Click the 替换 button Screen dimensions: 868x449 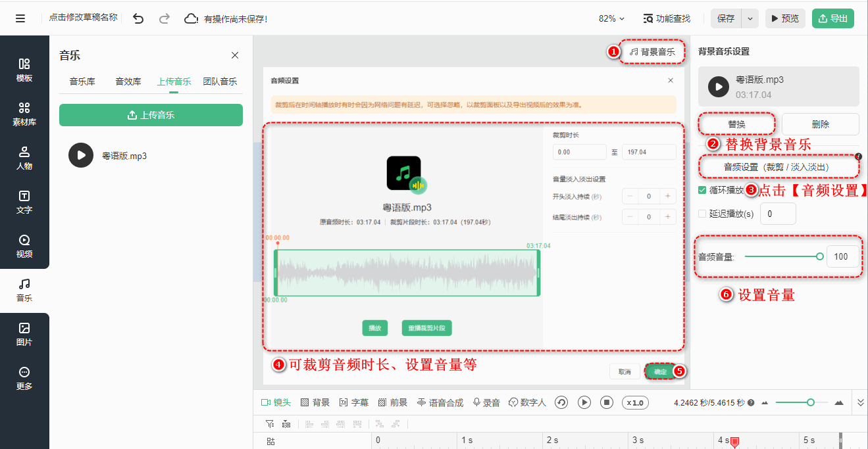point(736,124)
